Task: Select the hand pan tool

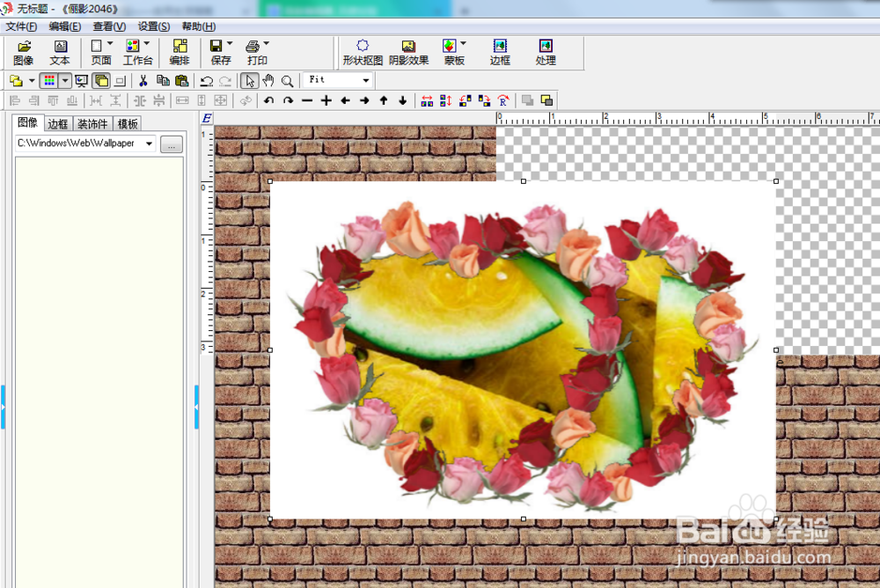Action: coord(268,81)
